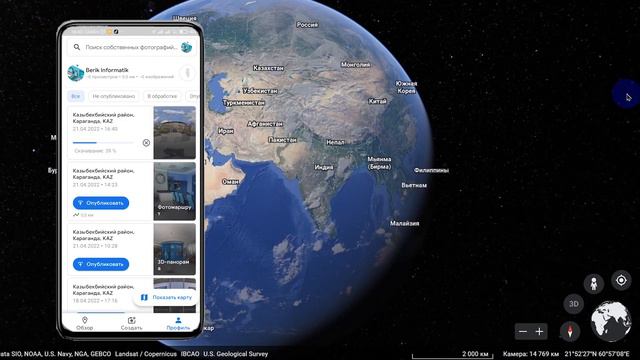The height and width of the screenshot is (360, 640).
Task: Open the Фотомаршрут thumbnail
Action: point(174,191)
